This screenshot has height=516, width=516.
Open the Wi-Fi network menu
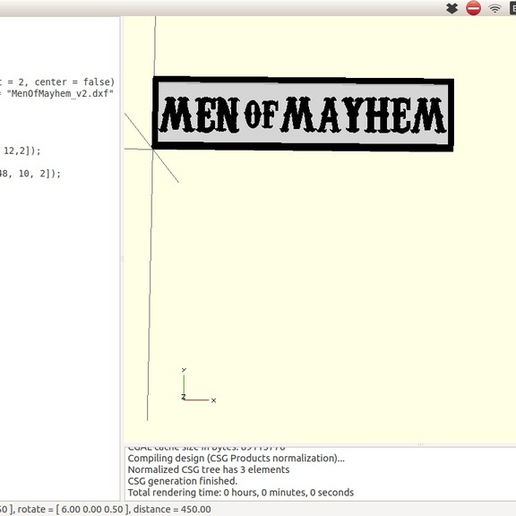click(x=495, y=9)
